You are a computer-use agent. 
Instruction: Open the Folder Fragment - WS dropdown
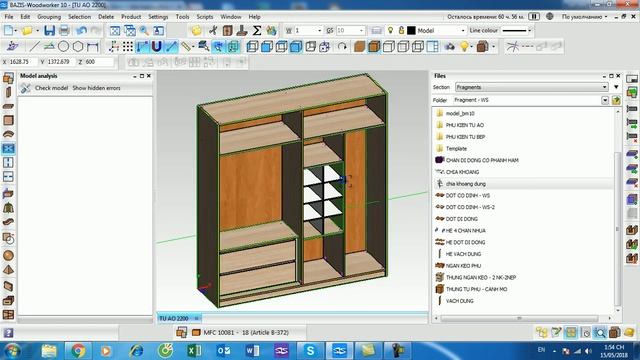pyautogui.click(x=604, y=100)
